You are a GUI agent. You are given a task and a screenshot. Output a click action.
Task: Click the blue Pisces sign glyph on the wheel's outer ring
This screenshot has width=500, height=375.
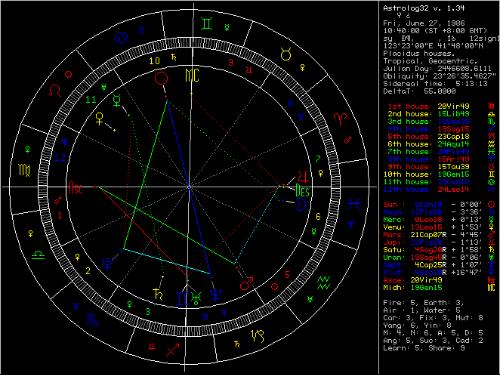pos(355,203)
